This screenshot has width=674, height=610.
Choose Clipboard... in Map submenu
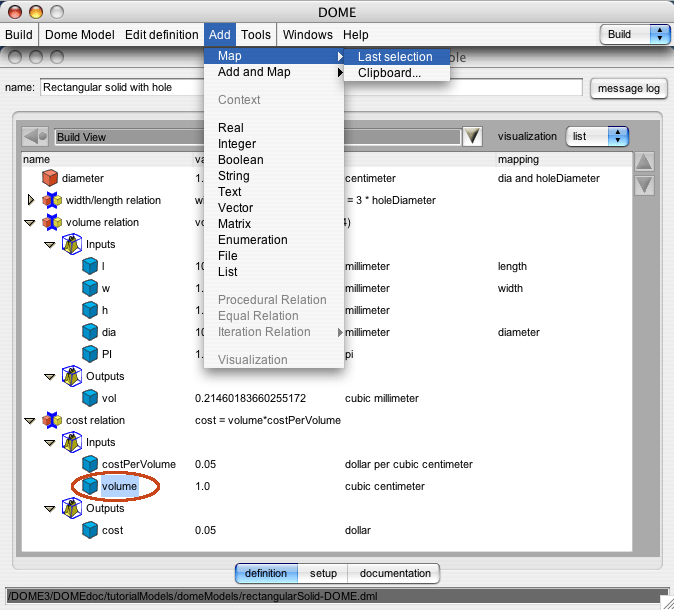click(397, 73)
